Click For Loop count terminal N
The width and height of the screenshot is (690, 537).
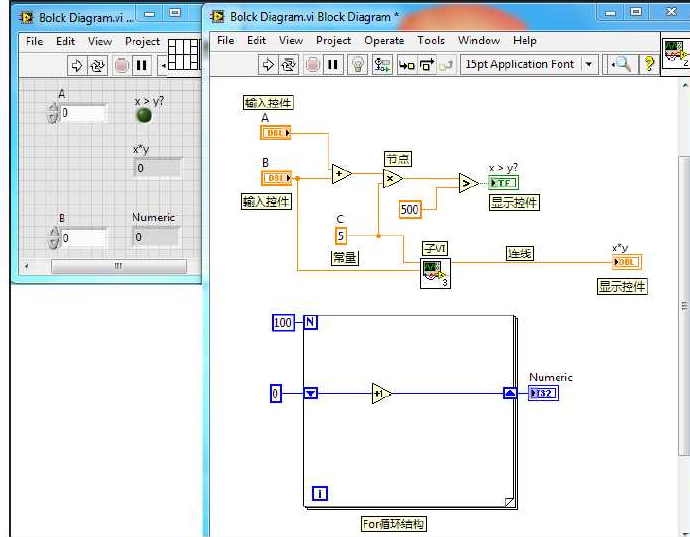(310, 322)
